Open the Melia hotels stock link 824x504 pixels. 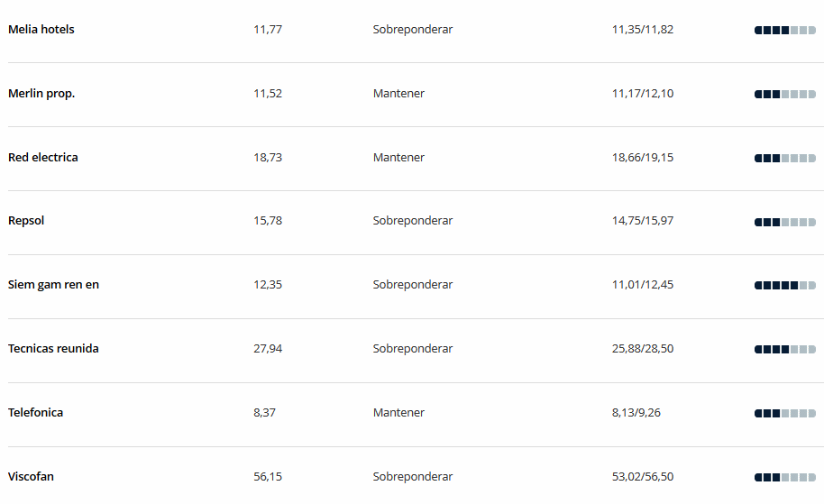click(41, 30)
